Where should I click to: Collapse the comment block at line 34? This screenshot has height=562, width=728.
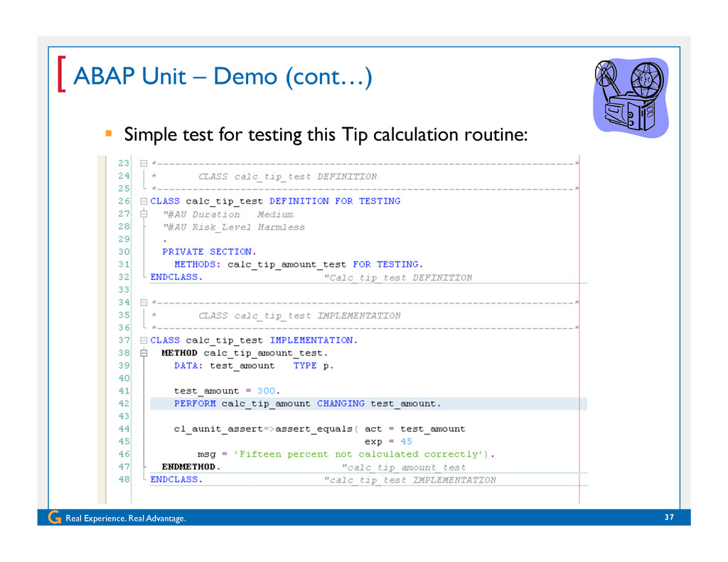coord(144,303)
